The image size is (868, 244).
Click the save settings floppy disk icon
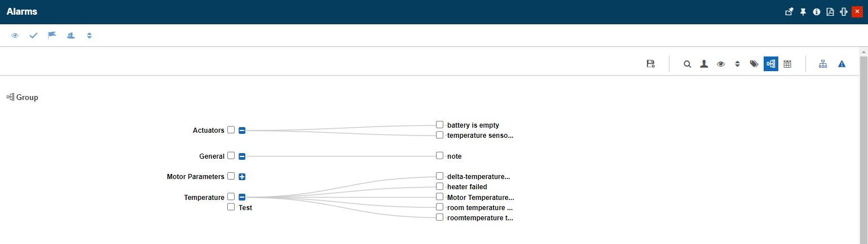(x=650, y=64)
